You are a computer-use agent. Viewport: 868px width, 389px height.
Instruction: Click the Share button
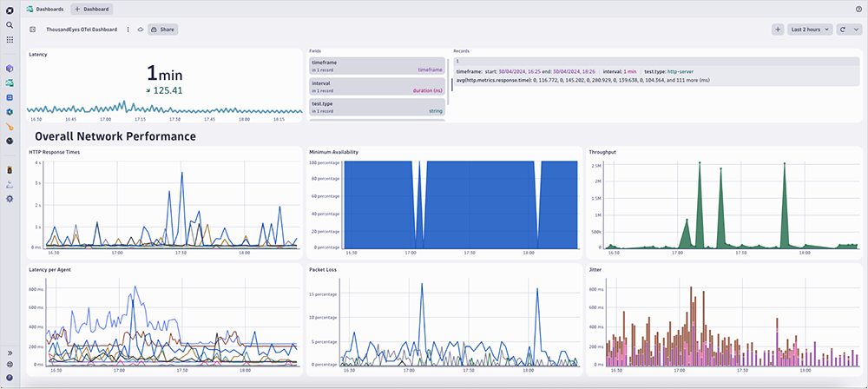[x=162, y=29]
